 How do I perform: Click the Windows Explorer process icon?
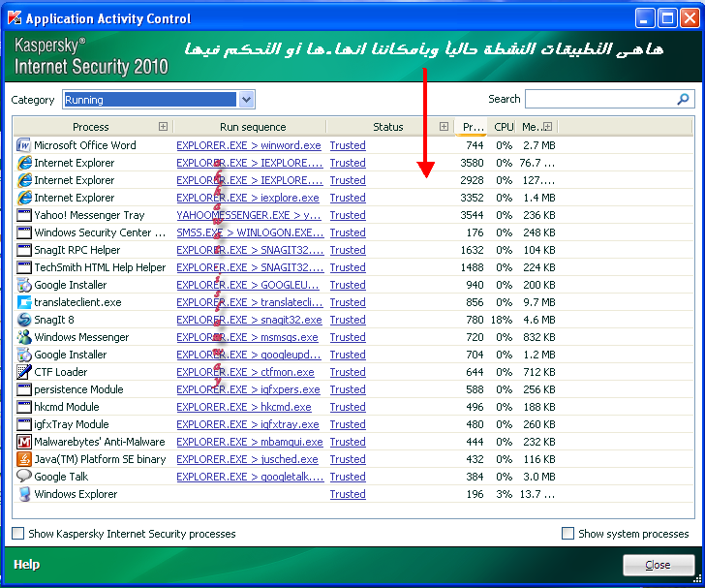click(23, 494)
